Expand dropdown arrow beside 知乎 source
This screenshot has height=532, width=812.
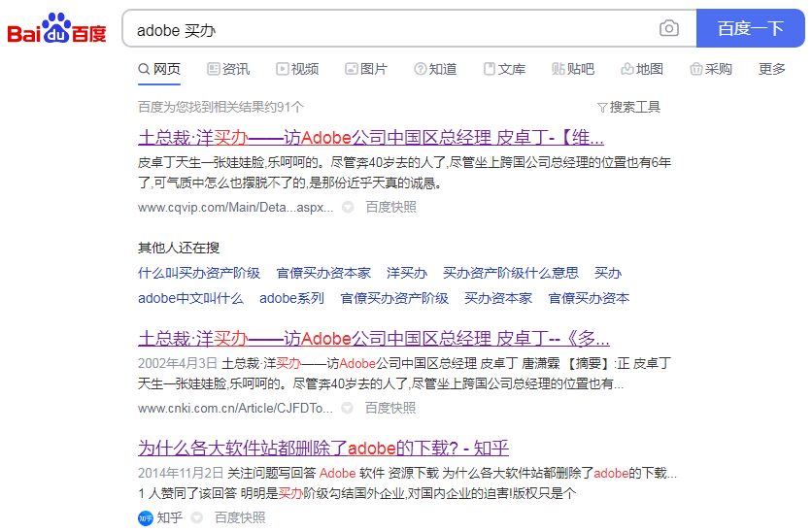tap(197, 517)
